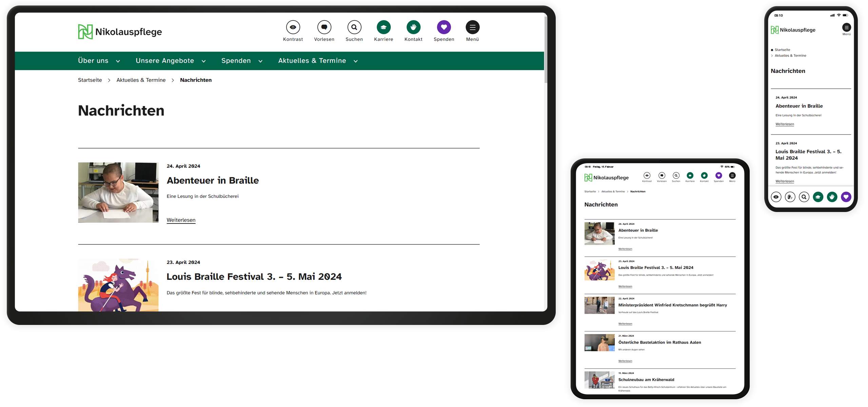Toggle high contrast with the Kontrast eye icon

pyautogui.click(x=293, y=27)
